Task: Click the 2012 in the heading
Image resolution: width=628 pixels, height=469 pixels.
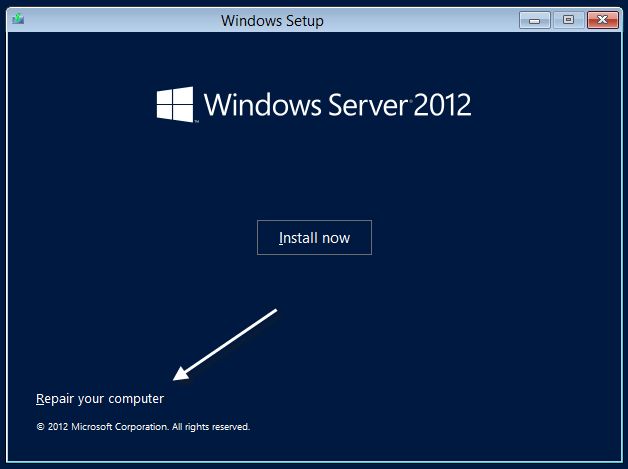Action: pos(441,104)
